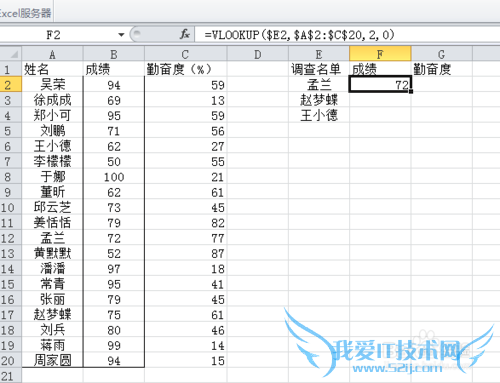Click the 勤奋度（%） header cell
Image resolution: width=500 pixels, height=383 pixels.
click(x=186, y=69)
